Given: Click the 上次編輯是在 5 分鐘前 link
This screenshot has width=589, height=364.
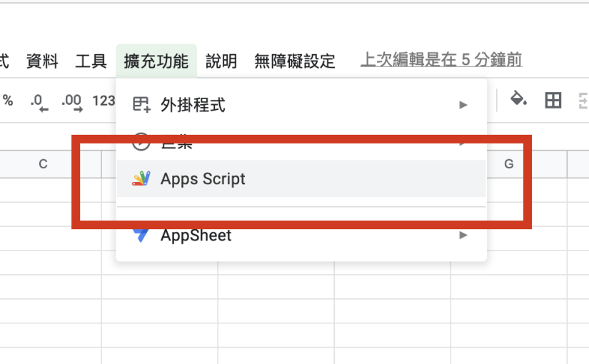Looking at the screenshot, I should 441,60.
